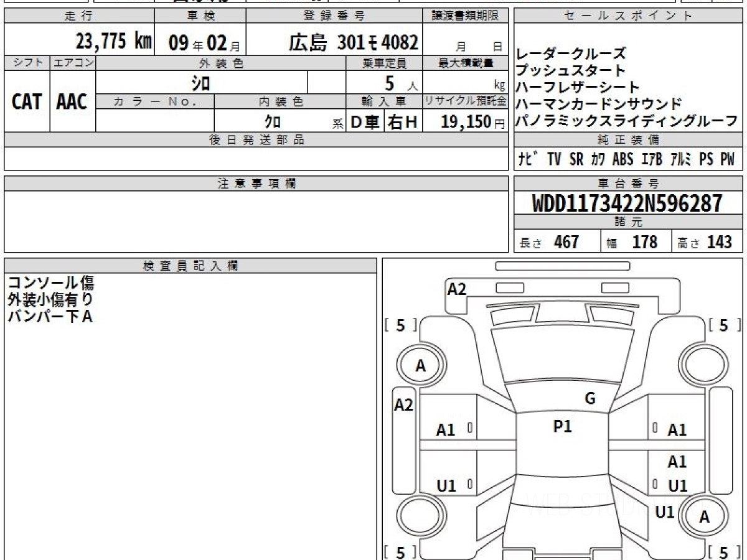
Task: Select the A2 mark on the left fender
Action: 404,405
